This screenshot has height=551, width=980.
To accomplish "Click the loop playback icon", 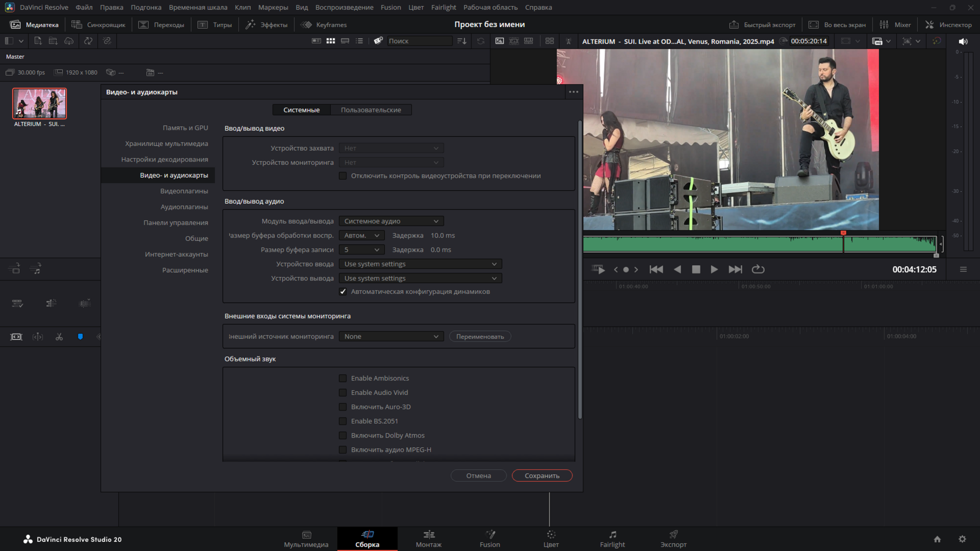I will click(758, 270).
